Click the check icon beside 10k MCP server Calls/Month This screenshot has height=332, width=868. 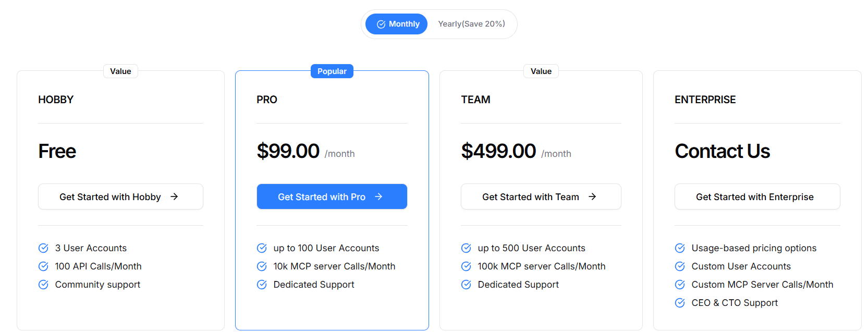262,266
